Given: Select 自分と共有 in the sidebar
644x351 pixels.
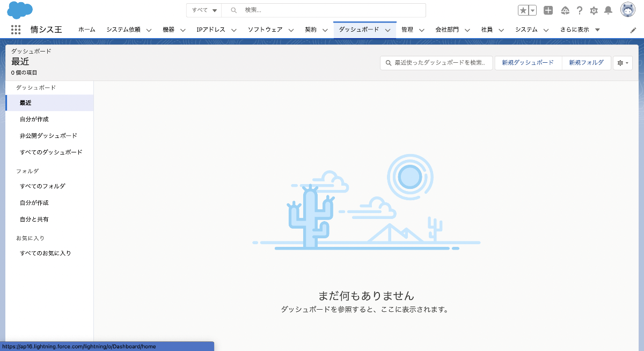Looking at the screenshot, I should point(49,220).
